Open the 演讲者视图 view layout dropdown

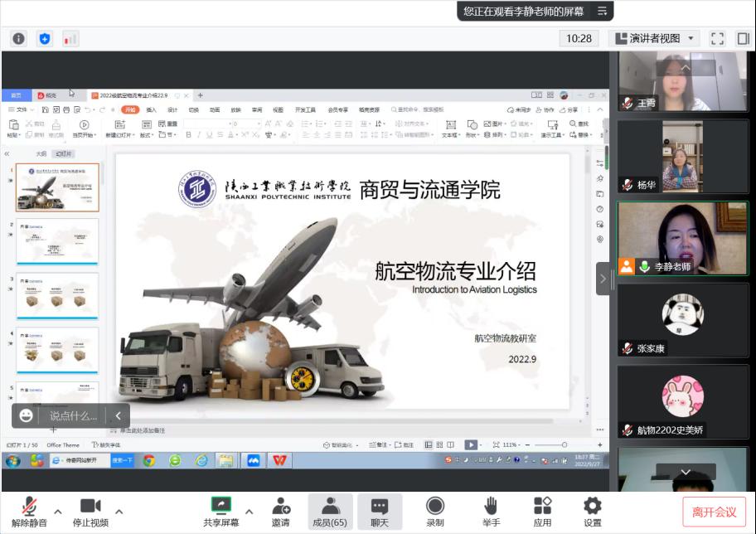tap(655, 38)
